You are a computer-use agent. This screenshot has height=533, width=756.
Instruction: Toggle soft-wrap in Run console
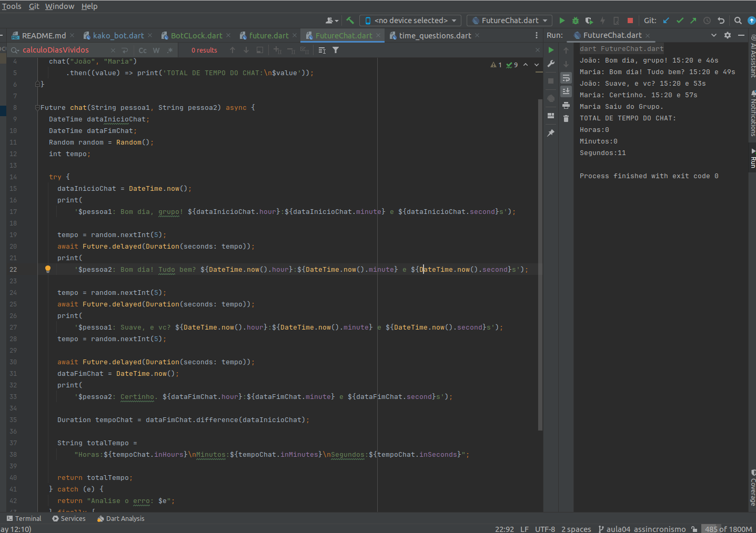566,78
